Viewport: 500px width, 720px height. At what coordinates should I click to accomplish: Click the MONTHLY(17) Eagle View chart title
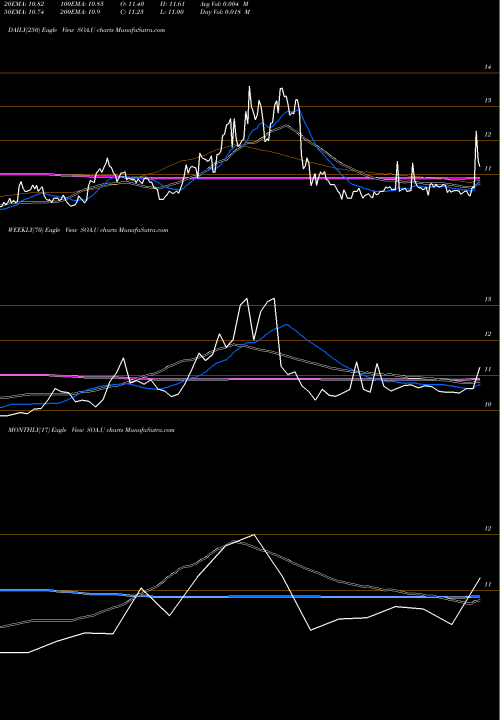click(x=91, y=430)
